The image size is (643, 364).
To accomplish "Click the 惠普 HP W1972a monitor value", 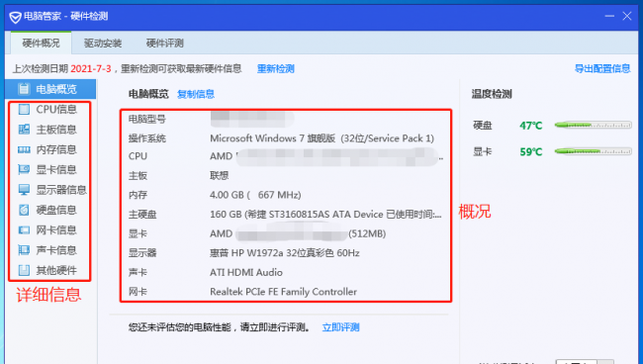I will 285,253.
